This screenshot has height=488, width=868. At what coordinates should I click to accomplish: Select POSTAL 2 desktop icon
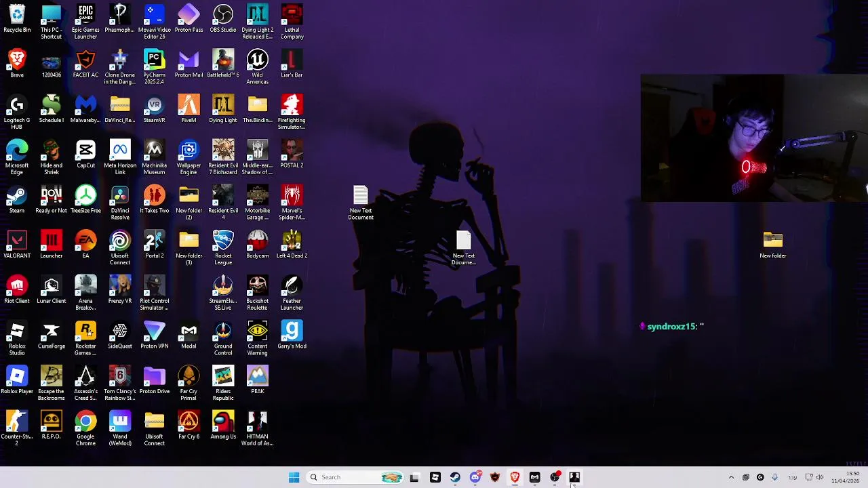pos(292,155)
